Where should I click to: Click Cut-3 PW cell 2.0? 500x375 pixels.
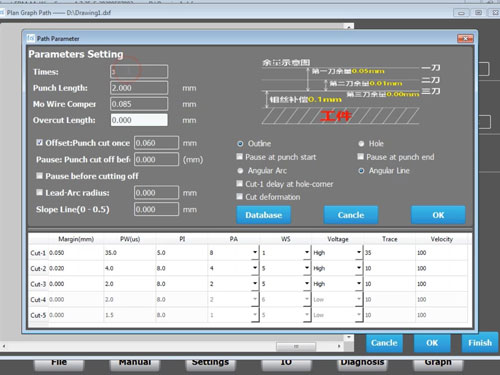click(x=130, y=284)
